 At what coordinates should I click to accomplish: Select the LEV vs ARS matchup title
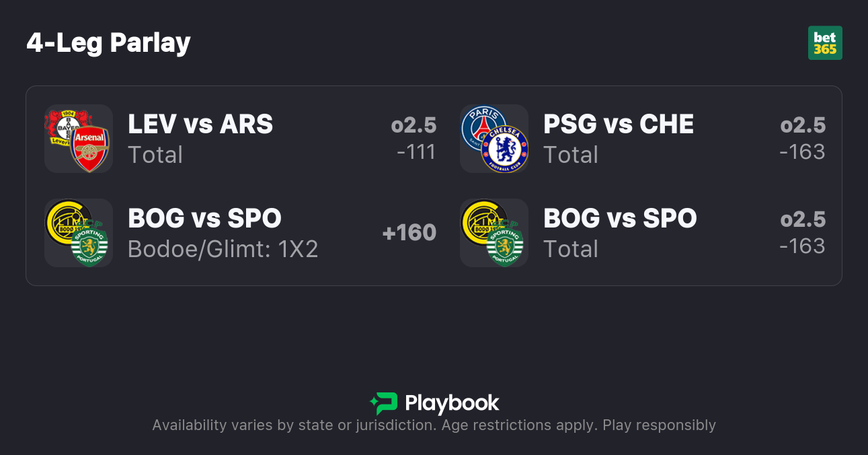pos(200,125)
